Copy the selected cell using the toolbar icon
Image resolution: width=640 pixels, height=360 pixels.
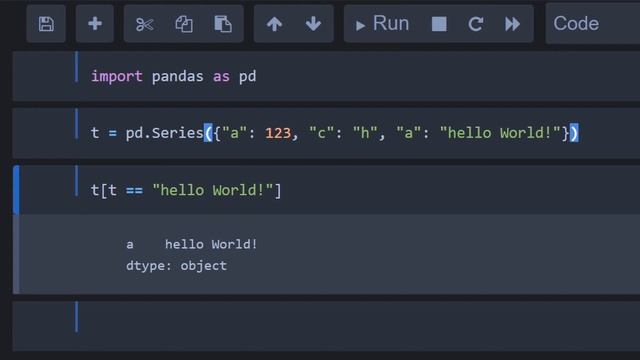pyautogui.click(x=184, y=24)
